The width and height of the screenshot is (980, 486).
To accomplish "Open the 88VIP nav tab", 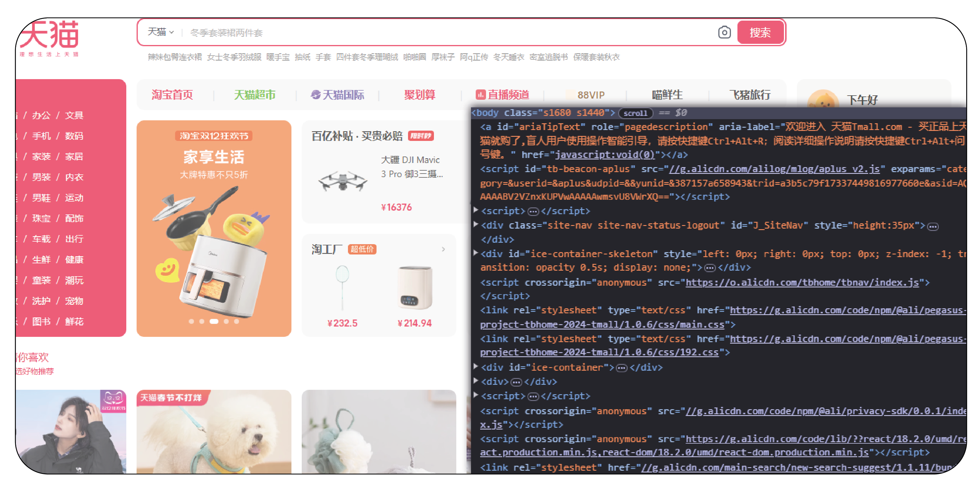I will [x=591, y=95].
